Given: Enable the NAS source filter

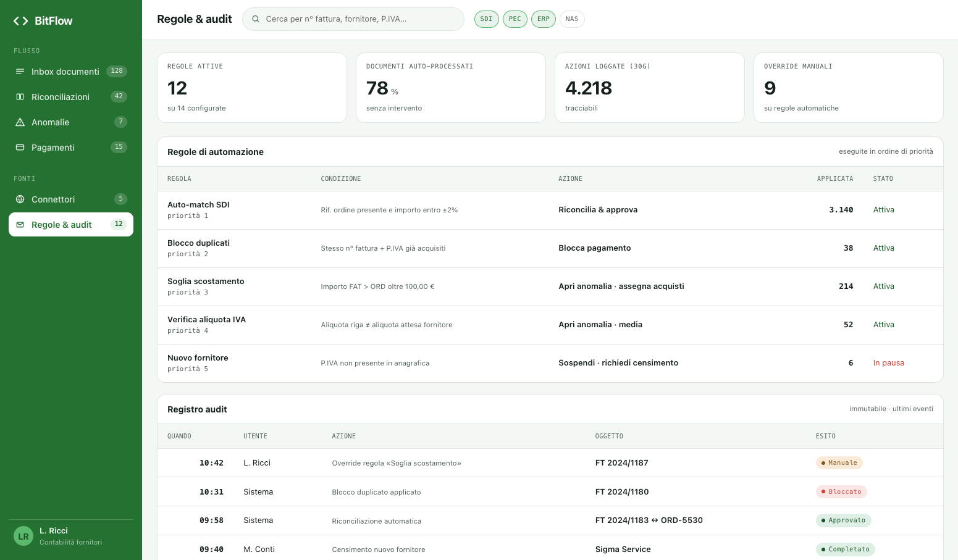Looking at the screenshot, I should pos(572,19).
